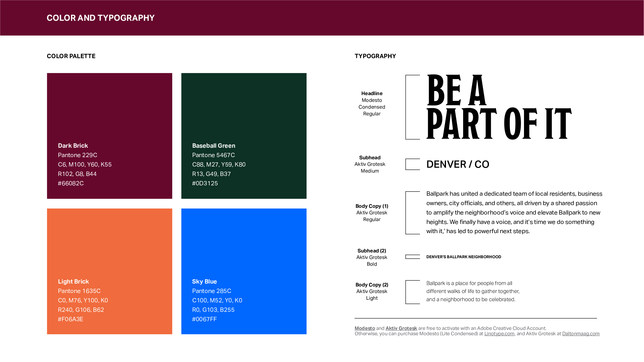Screen dimensions: 644x362
Task: Click the Body Copy (1) label
Action: point(372,206)
